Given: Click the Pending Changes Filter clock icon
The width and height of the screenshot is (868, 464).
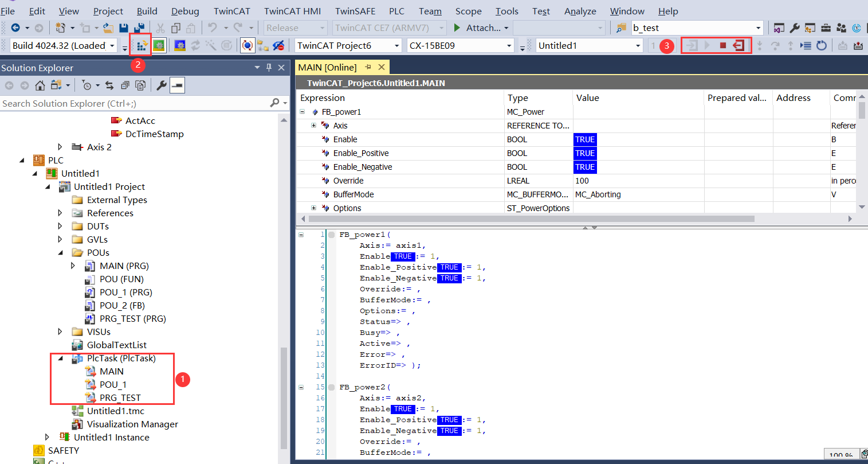Looking at the screenshot, I should (x=87, y=85).
